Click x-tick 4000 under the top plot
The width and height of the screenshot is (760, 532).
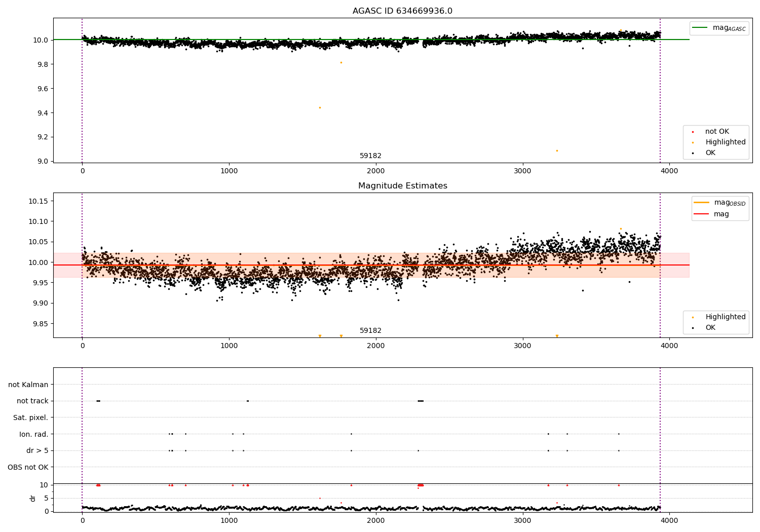pyautogui.click(x=669, y=171)
